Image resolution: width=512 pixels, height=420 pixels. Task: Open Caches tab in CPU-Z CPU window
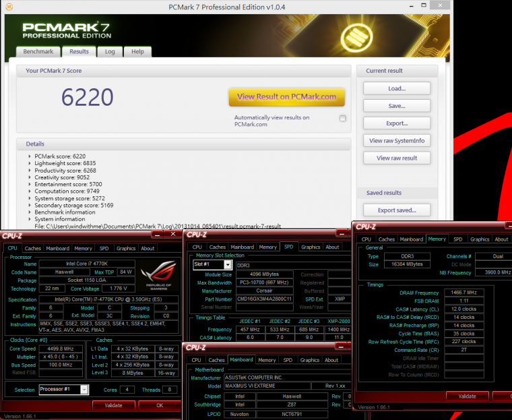(32, 248)
